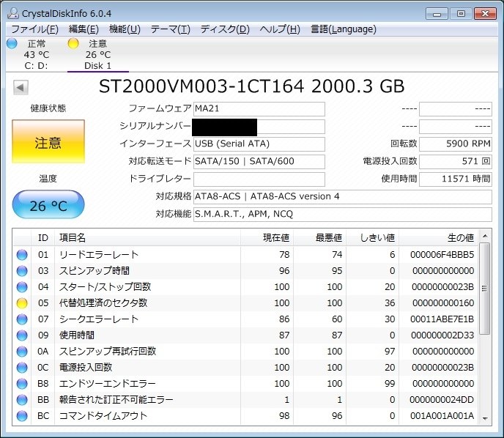Click status orb of row BB

click(x=22, y=400)
